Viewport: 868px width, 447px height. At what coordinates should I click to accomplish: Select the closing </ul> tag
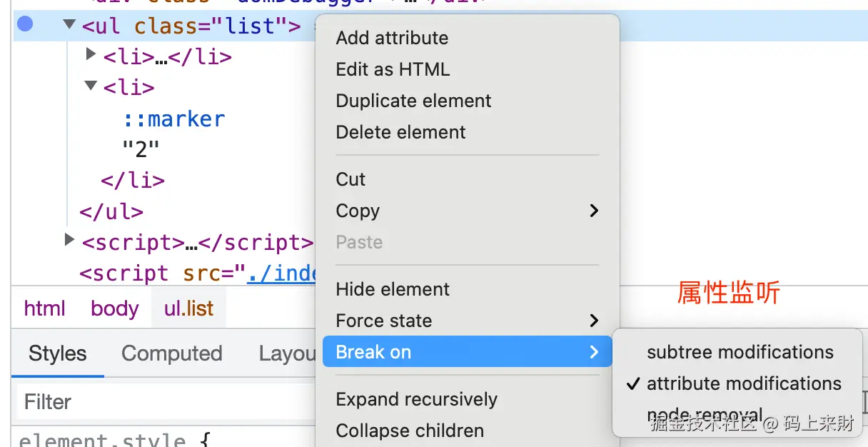(x=111, y=212)
